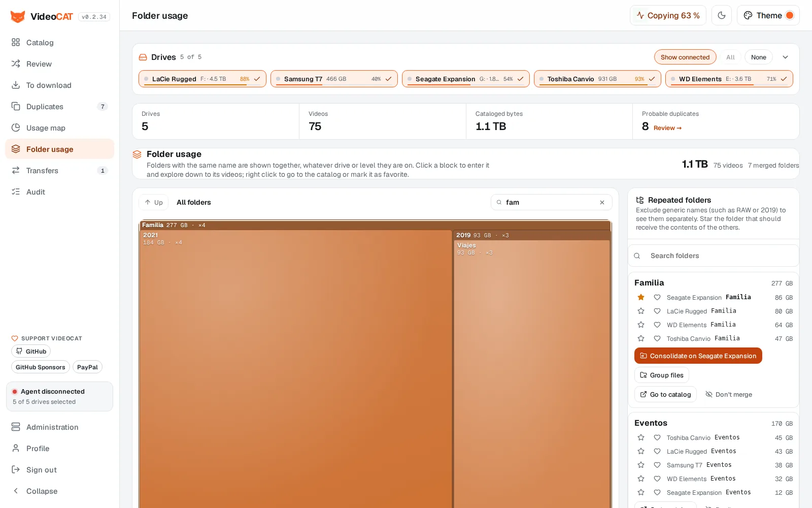This screenshot has width=812, height=508.
Task: Click Don't merge for Familia
Action: pos(729,394)
